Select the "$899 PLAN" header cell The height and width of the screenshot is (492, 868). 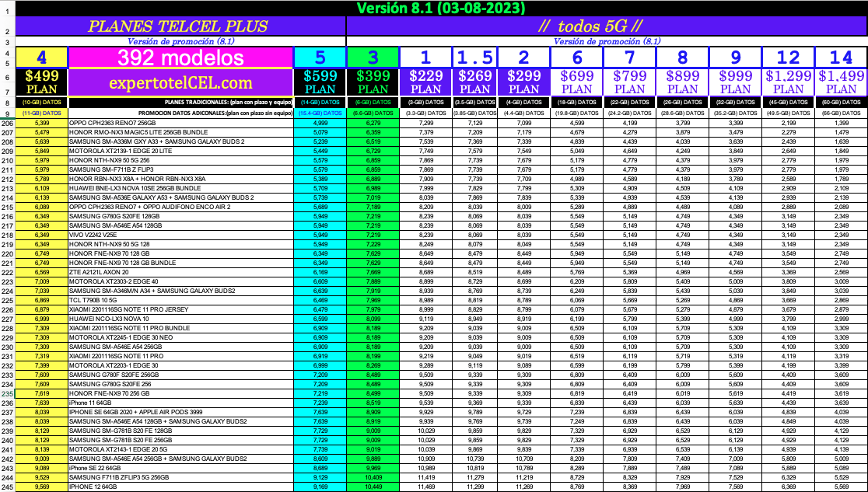click(x=683, y=82)
